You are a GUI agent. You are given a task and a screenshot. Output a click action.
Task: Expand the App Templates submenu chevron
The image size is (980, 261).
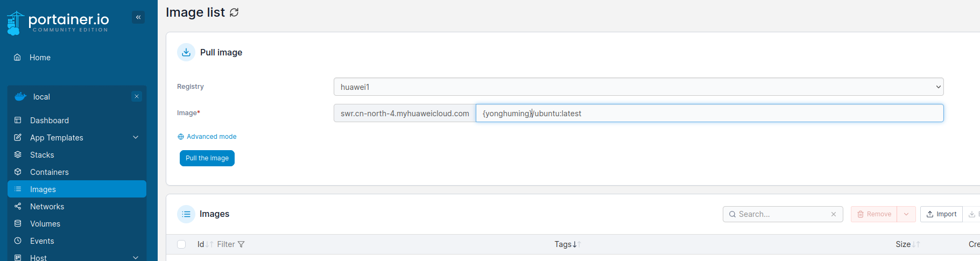point(136,137)
